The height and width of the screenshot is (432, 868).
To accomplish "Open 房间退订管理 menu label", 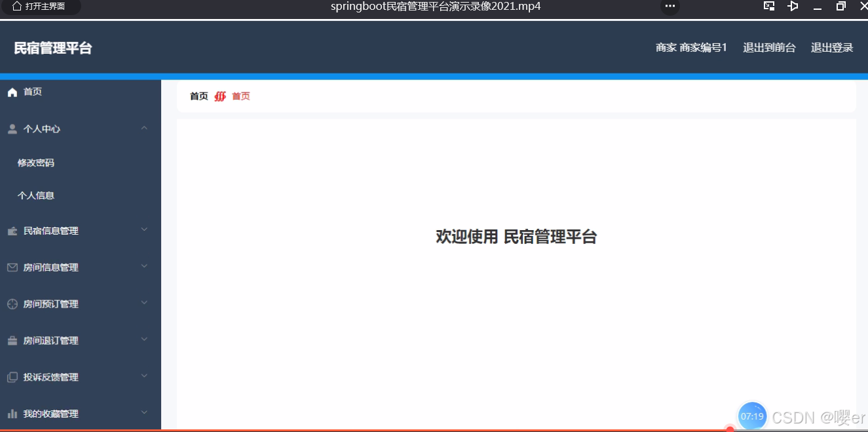I will (51, 341).
